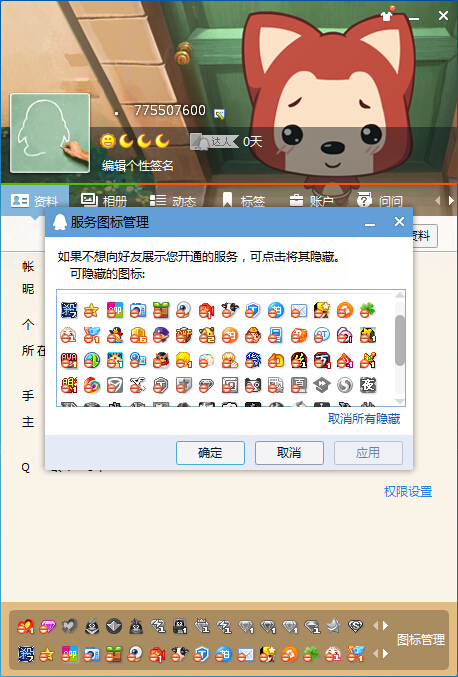Click the grey graduation cap icon in the dialog
The width and height of the screenshot is (458, 677).
[x=322, y=385]
